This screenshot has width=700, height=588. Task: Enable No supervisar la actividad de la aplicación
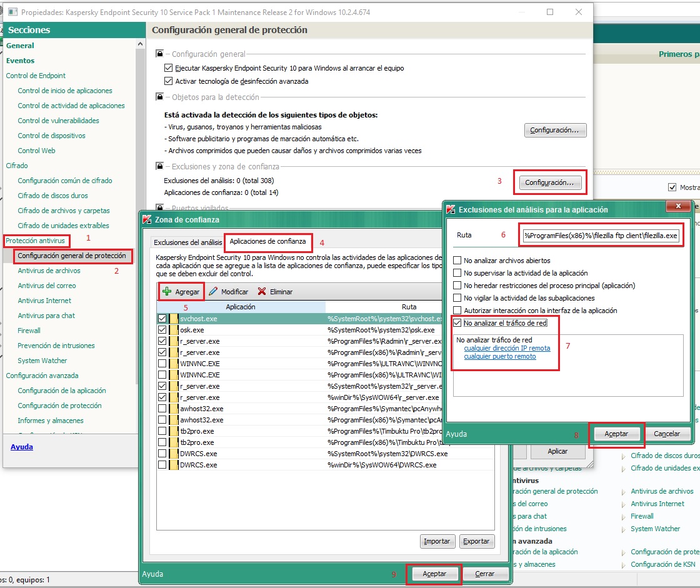tap(457, 273)
